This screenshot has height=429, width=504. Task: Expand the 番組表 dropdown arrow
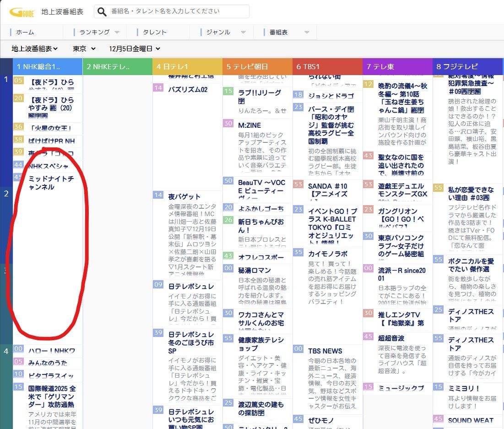307,32
